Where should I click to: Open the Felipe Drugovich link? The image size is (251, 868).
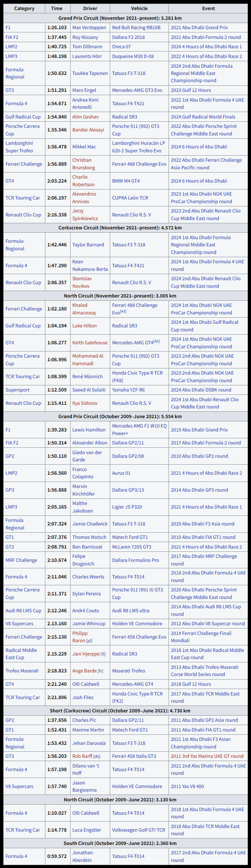tap(83, 560)
